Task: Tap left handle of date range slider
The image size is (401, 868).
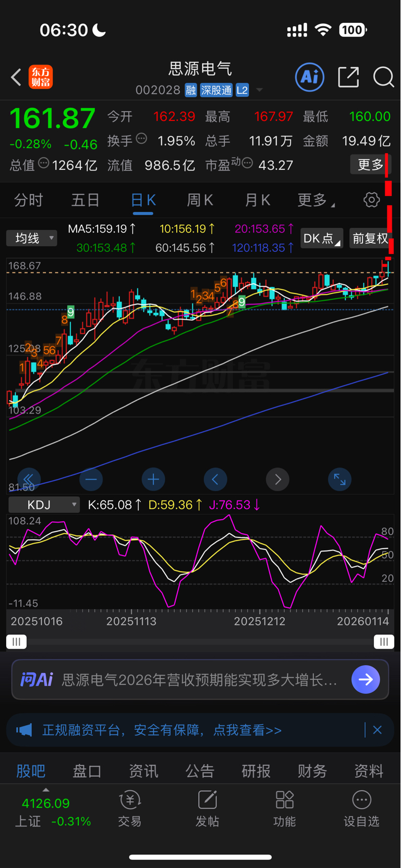Action: click(x=16, y=642)
